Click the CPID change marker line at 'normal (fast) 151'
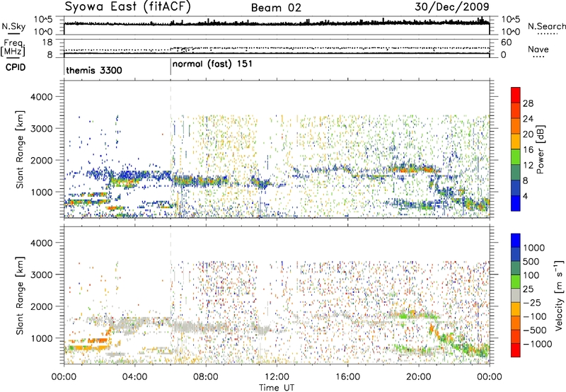Viewport: 566px width, 392px height. pyautogui.click(x=171, y=67)
